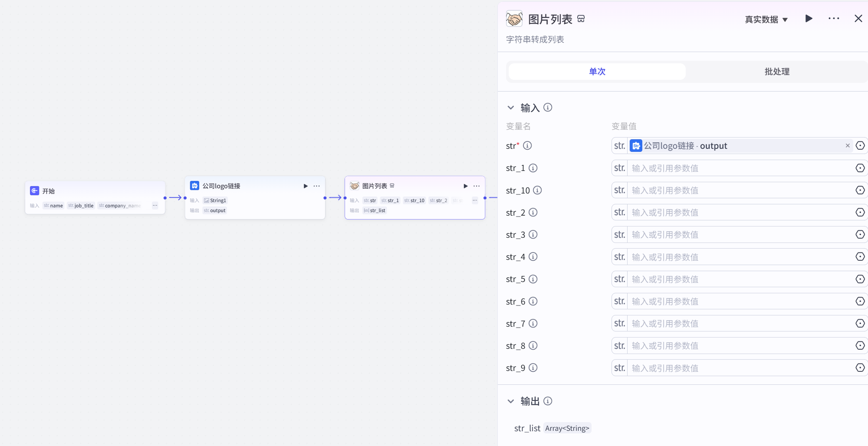Switch to the 单次 tab
The image size is (868, 446).
tap(597, 72)
